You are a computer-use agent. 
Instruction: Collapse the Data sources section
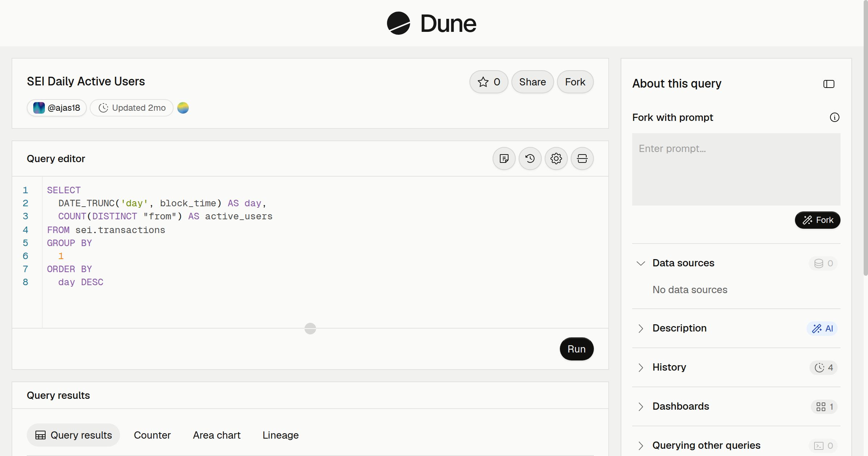[x=641, y=263]
